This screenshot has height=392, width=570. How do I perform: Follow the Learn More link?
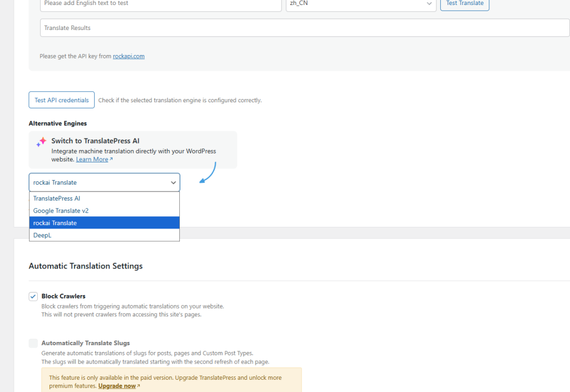(92, 160)
